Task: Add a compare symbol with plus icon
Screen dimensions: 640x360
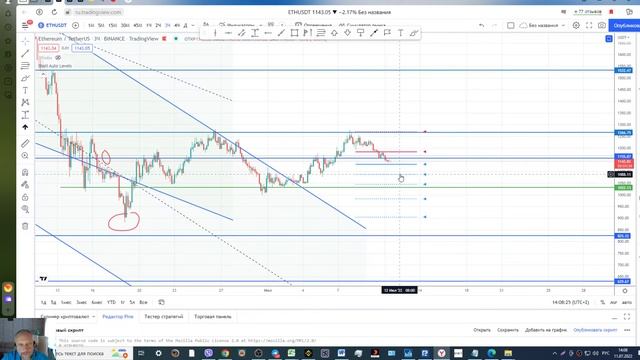Action: [x=76, y=25]
